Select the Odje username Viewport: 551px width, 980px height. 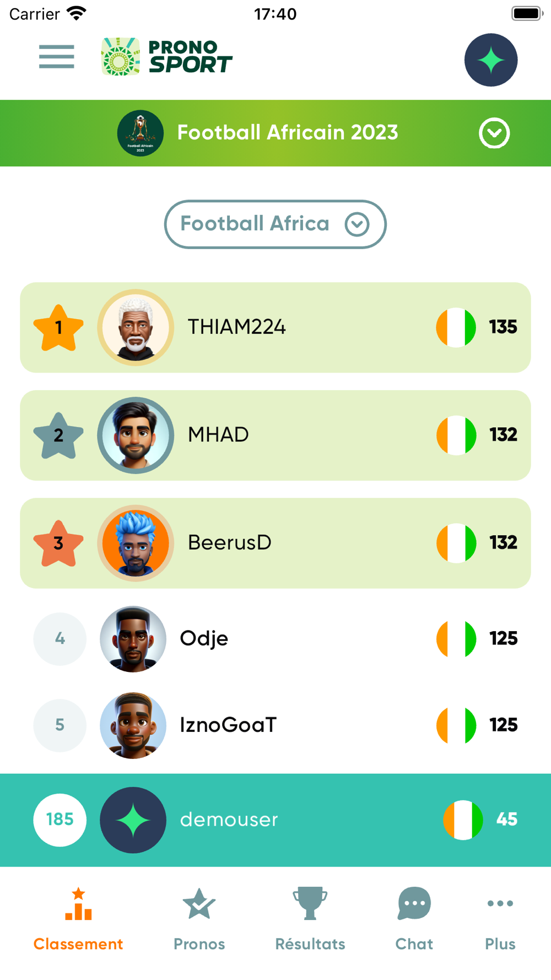tap(204, 638)
